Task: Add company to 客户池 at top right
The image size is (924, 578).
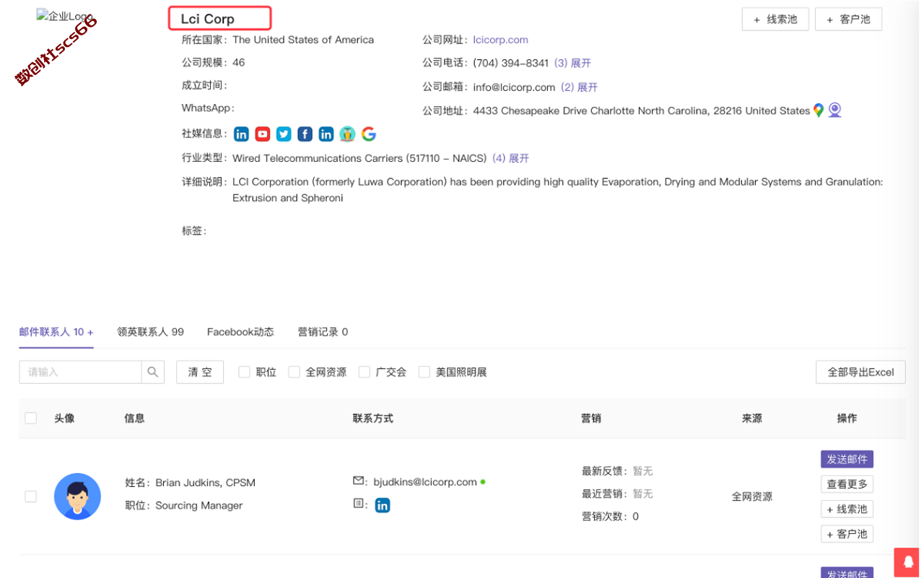Action: [x=848, y=20]
